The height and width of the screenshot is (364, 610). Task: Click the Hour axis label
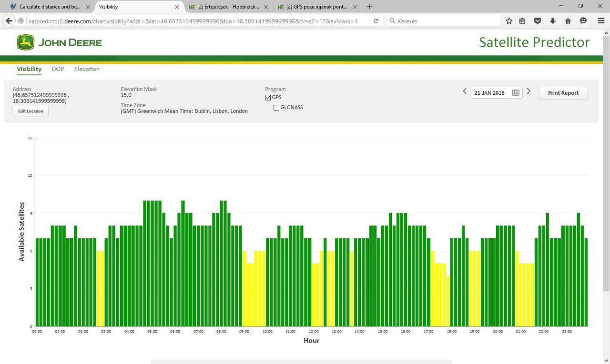(312, 341)
